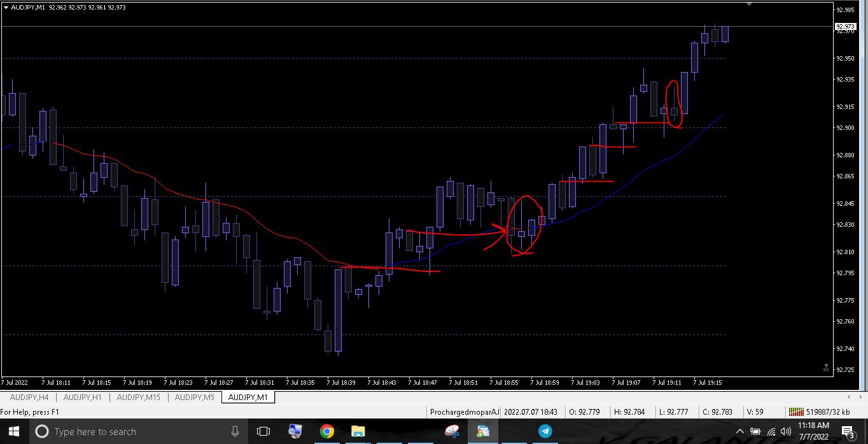Click the clock showing 11:18 AM 7/7/2022
Viewport: 868px width, 444px height.
click(814, 431)
